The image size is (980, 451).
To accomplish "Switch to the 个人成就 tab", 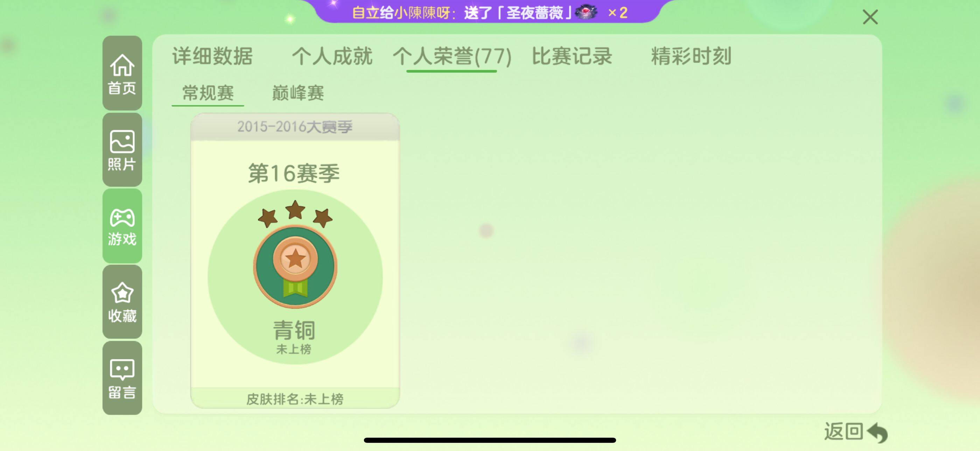I will click(x=332, y=56).
